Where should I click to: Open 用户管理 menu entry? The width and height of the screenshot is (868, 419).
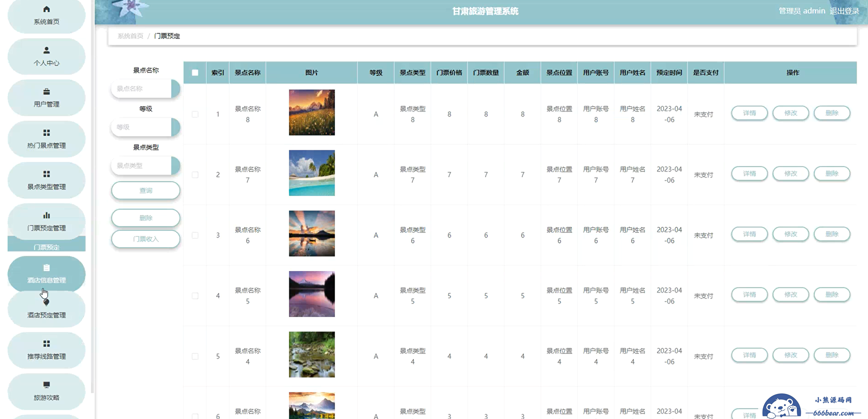[47, 98]
